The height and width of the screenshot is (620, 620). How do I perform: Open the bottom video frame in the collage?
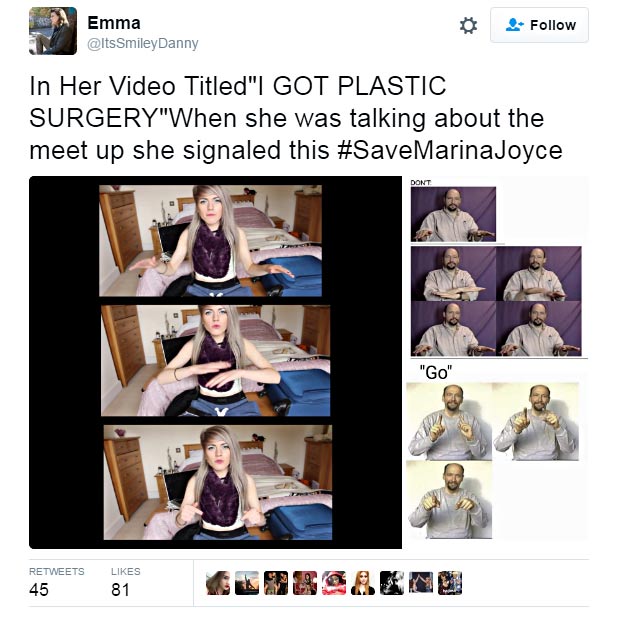(217, 480)
